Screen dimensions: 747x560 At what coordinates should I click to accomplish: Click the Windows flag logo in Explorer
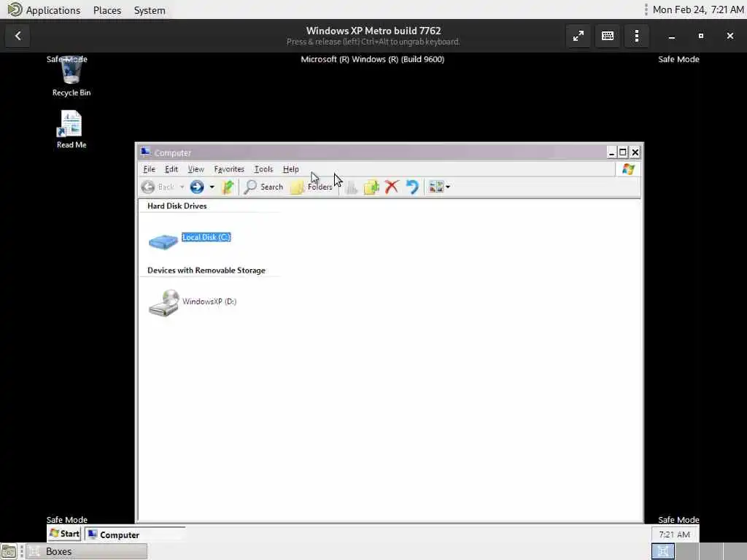pos(628,169)
